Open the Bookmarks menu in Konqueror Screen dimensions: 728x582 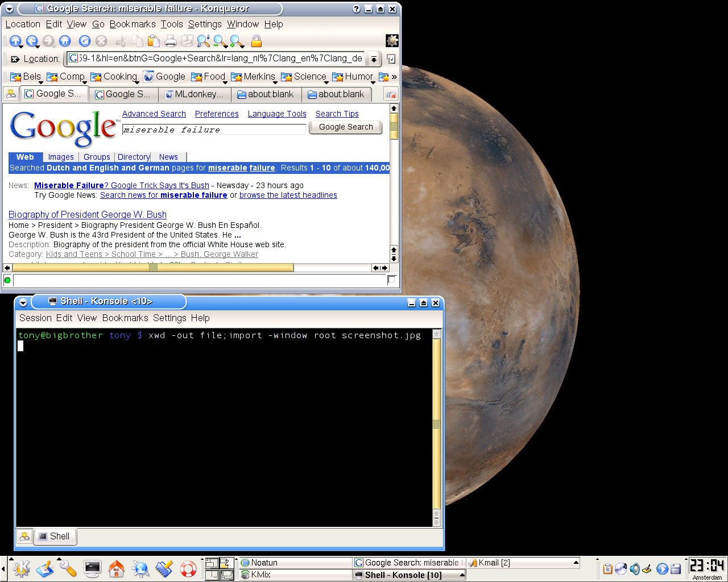tap(133, 24)
